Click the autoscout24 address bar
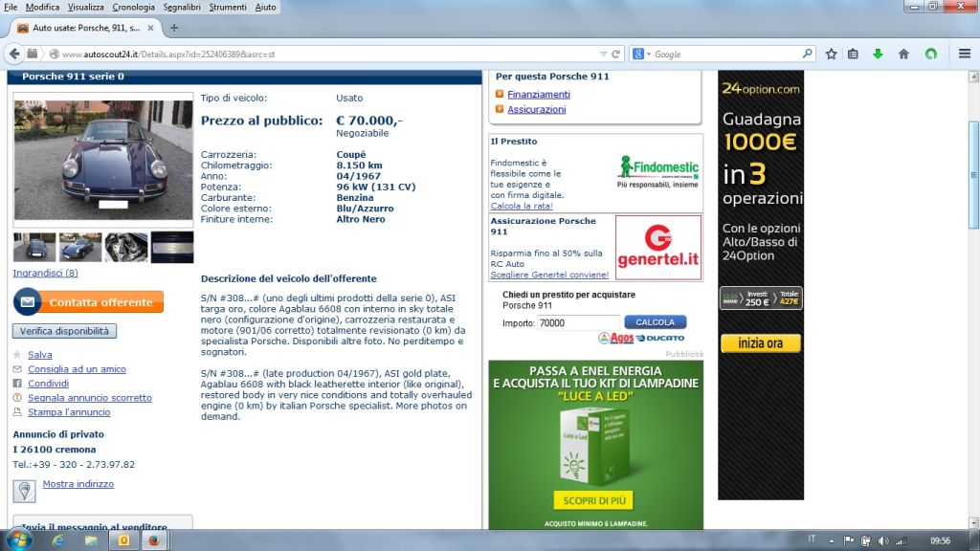Image resolution: width=980 pixels, height=551 pixels. (325, 55)
